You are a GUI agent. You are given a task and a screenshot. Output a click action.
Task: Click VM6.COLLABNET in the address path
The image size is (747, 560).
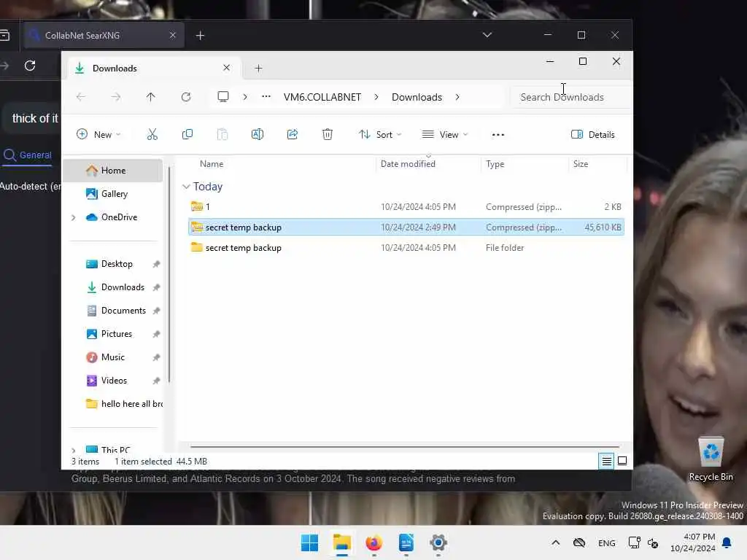click(322, 97)
